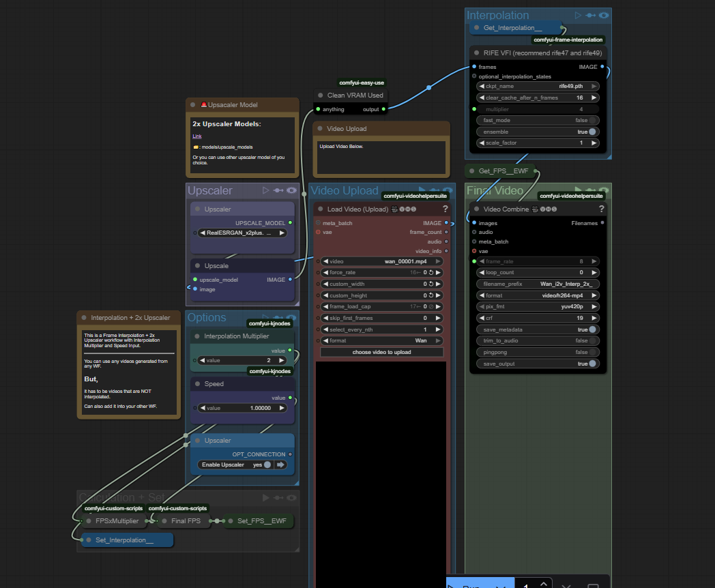Click the IMAGE output socket on Load Video node
The width and height of the screenshot is (715, 588).
446,223
